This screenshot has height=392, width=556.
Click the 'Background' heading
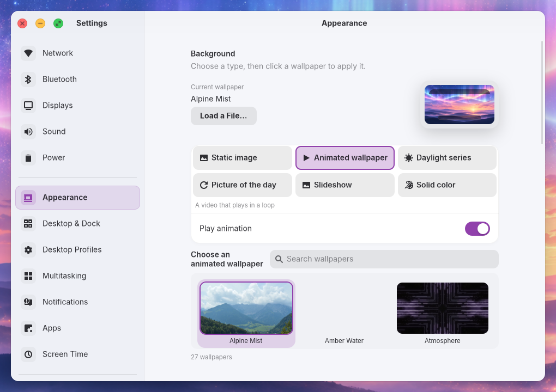point(213,54)
